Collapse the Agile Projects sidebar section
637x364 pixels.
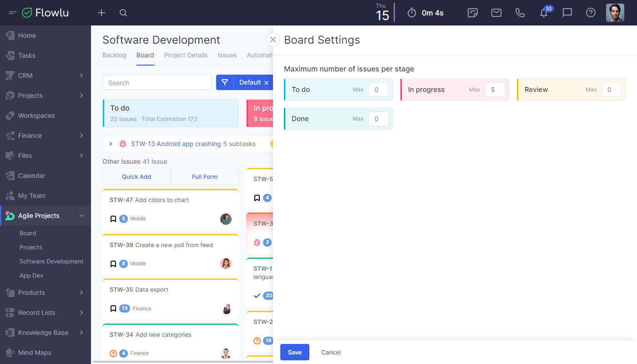click(x=81, y=216)
